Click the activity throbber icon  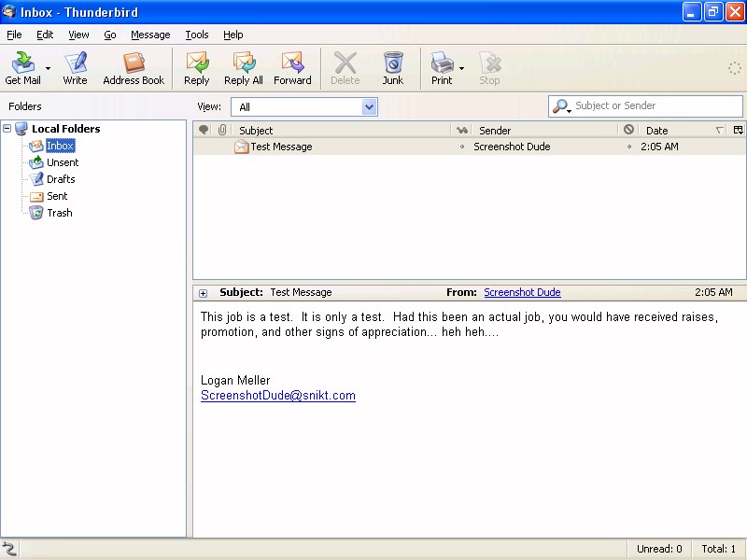(x=735, y=68)
